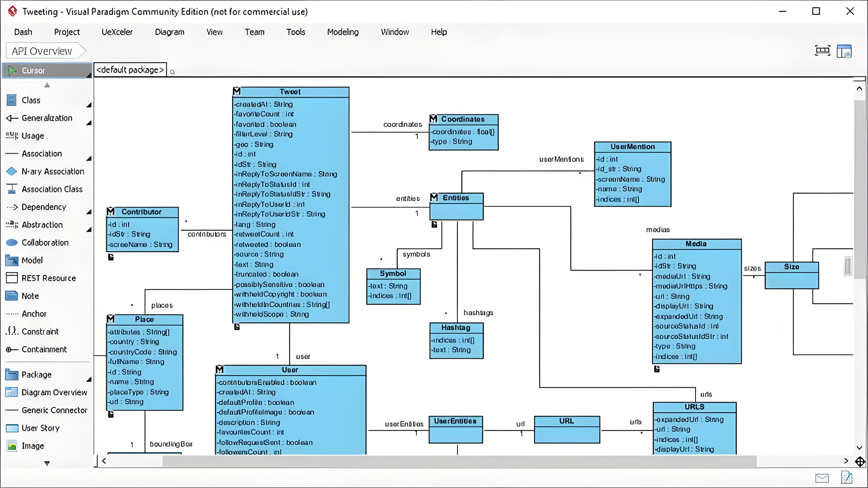The width and height of the screenshot is (868, 488).
Task: Select the Containment tool
Action: 44,349
